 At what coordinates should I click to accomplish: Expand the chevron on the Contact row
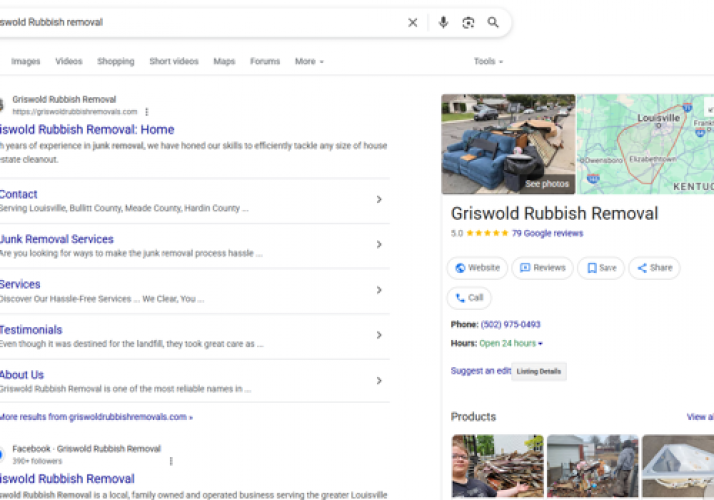379,199
